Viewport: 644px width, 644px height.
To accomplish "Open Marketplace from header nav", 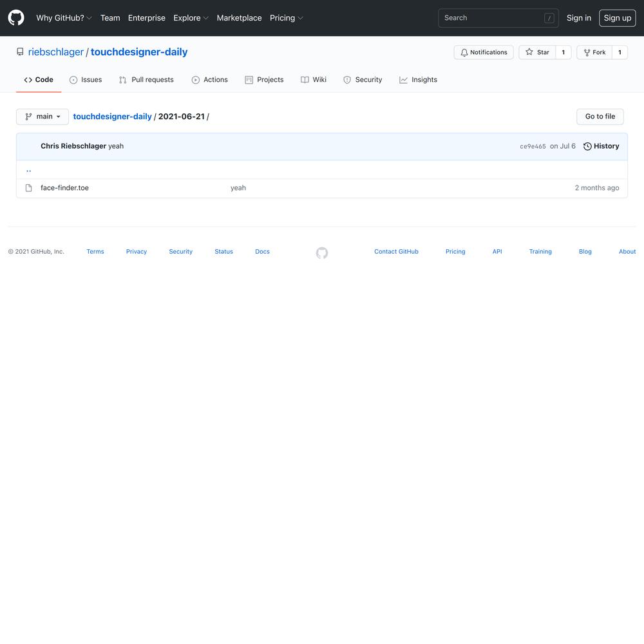I will point(239,18).
